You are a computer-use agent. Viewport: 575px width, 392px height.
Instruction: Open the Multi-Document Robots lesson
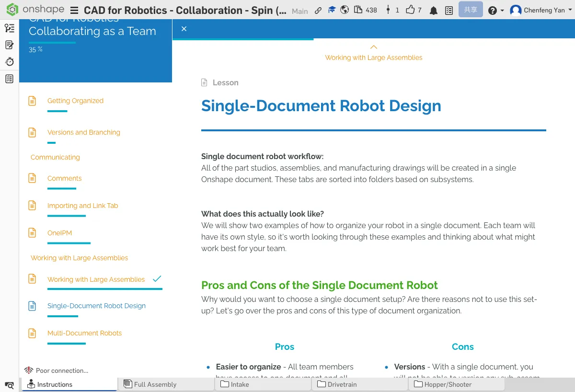[84, 333]
